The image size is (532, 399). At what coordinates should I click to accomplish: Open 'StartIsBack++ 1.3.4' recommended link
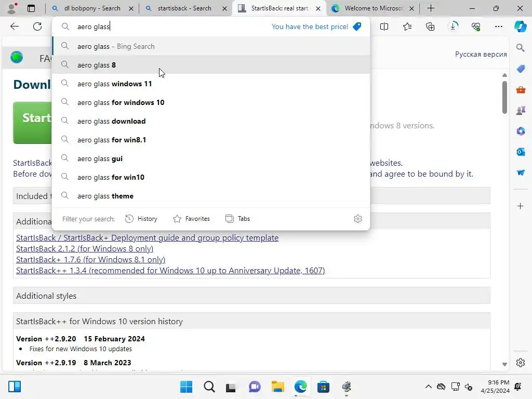(x=170, y=270)
